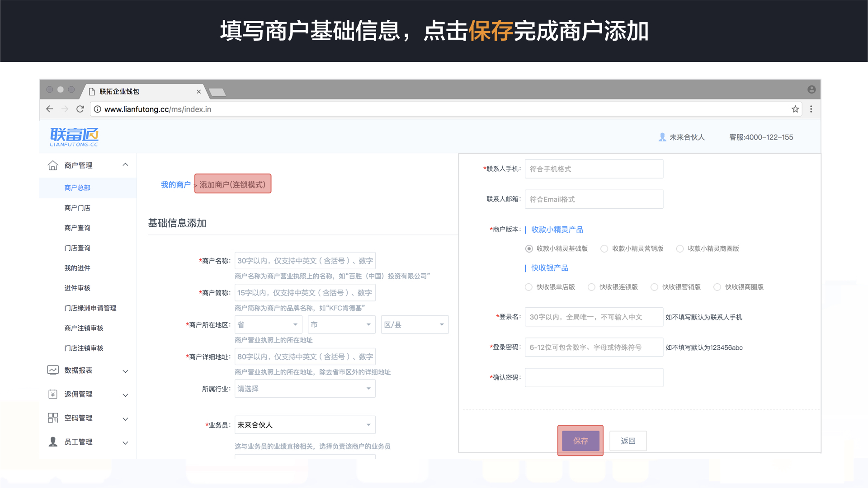Open 商户门店 in sidebar
Image resolution: width=868 pixels, height=488 pixels.
point(77,208)
